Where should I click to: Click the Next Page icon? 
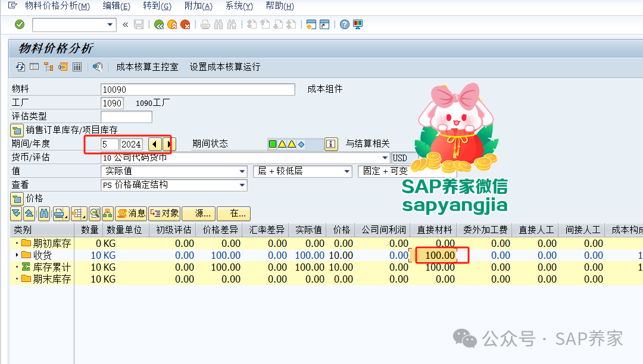pos(278,24)
